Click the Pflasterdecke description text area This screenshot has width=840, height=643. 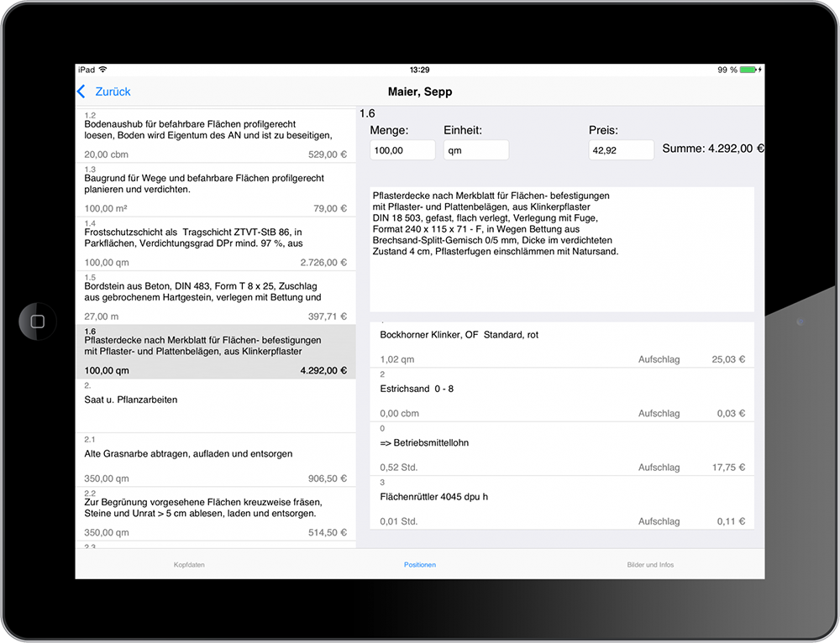tap(561, 248)
